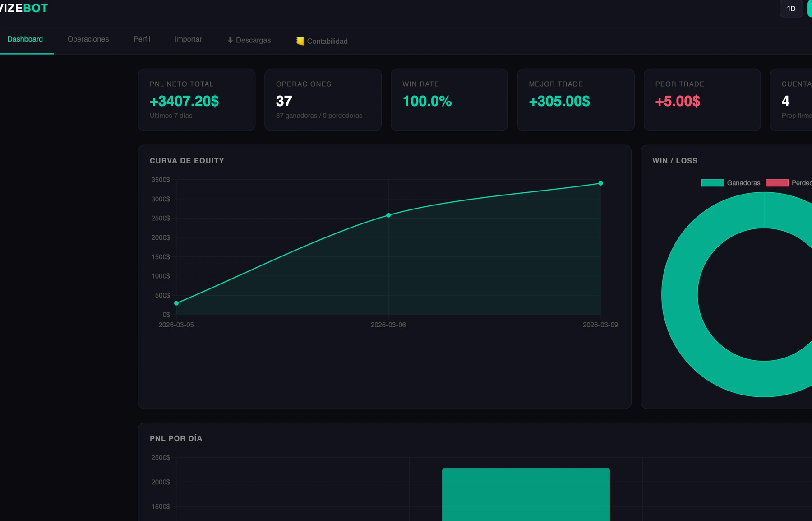This screenshot has height=521, width=812.
Task: Click the 3500$ equity axis label
Action: click(x=161, y=180)
